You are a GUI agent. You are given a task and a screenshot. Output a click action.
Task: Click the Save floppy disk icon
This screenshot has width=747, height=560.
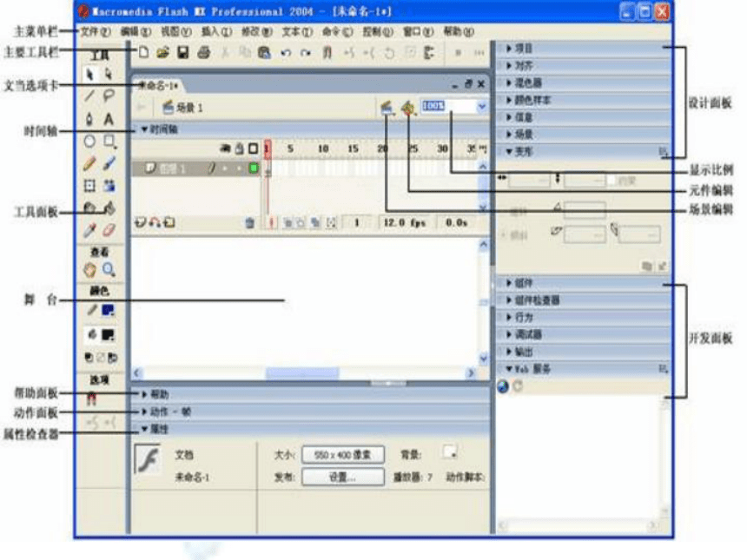click(183, 52)
